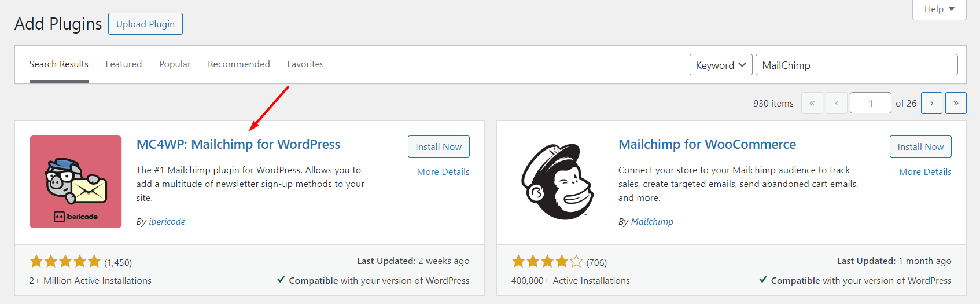View More Details for MC4WP plugin
980x304 pixels.
[443, 171]
